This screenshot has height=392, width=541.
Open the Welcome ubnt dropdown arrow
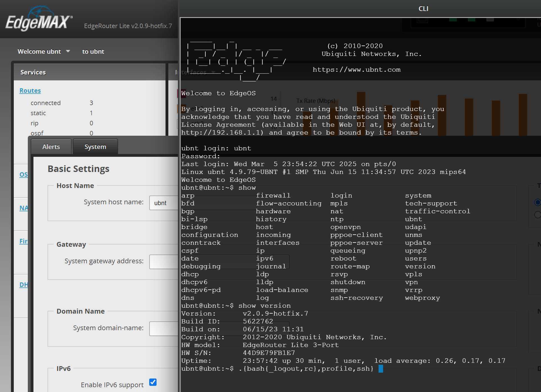[x=68, y=51]
